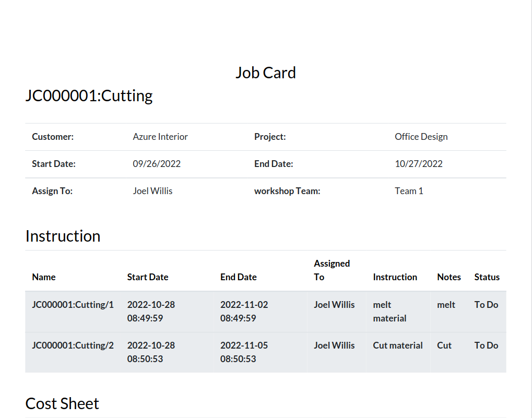532x418 pixels.
Task: Select the JC000001:Cutting/1 row name
Action: 73,304
